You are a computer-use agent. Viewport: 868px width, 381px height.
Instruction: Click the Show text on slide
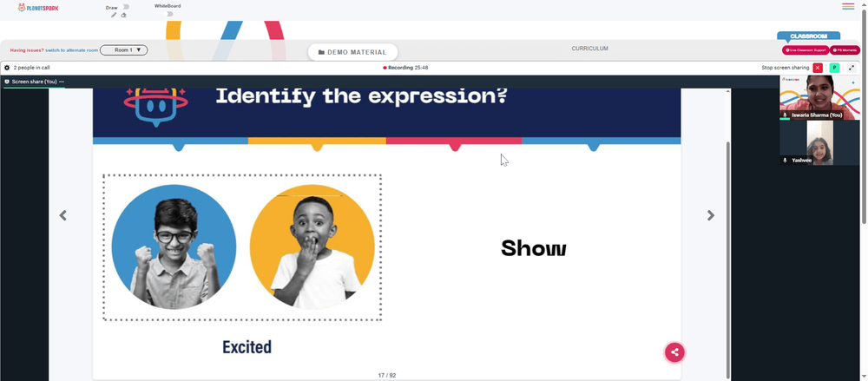click(x=533, y=248)
